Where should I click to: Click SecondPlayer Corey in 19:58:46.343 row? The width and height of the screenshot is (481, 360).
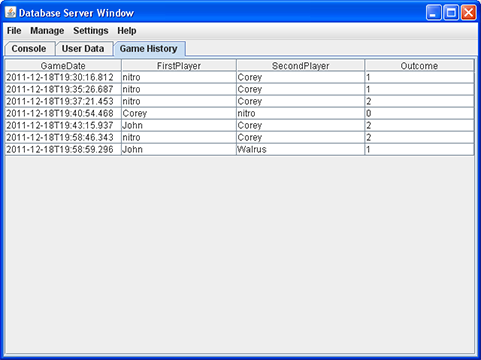click(301, 137)
